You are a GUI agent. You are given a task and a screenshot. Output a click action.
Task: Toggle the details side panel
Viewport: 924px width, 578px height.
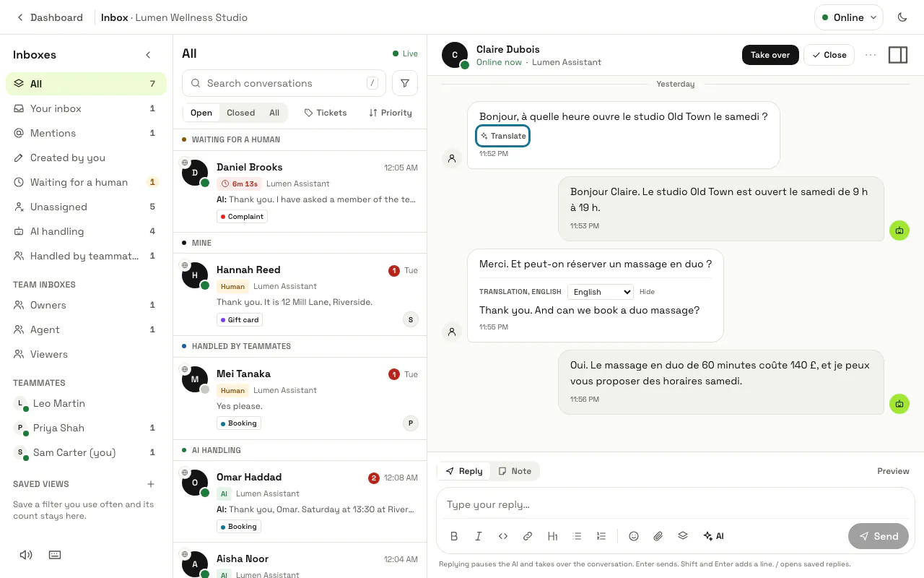(x=898, y=55)
